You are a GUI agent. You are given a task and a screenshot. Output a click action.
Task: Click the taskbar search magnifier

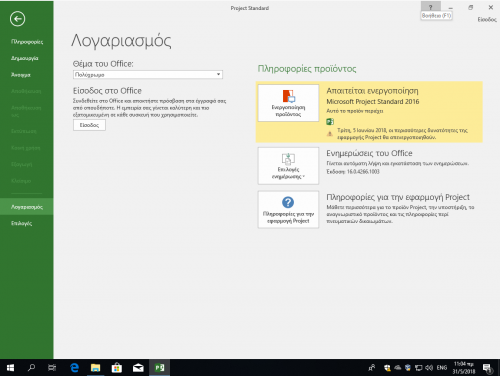click(x=31, y=368)
